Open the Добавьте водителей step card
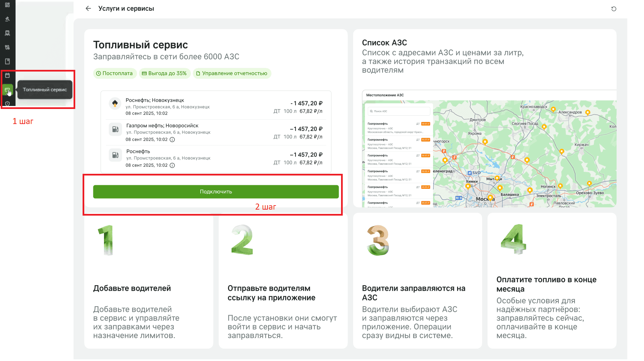This screenshot has width=644, height=361. [149, 281]
